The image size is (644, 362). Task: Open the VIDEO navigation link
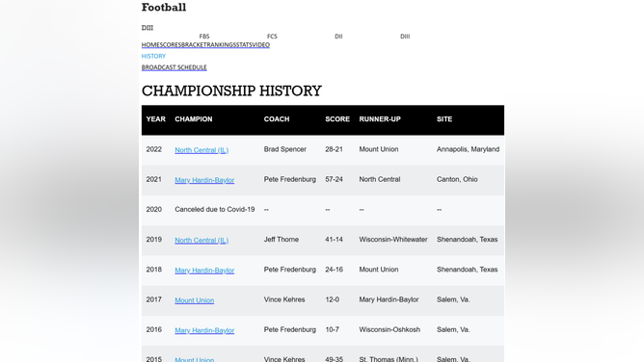tap(261, 44)
